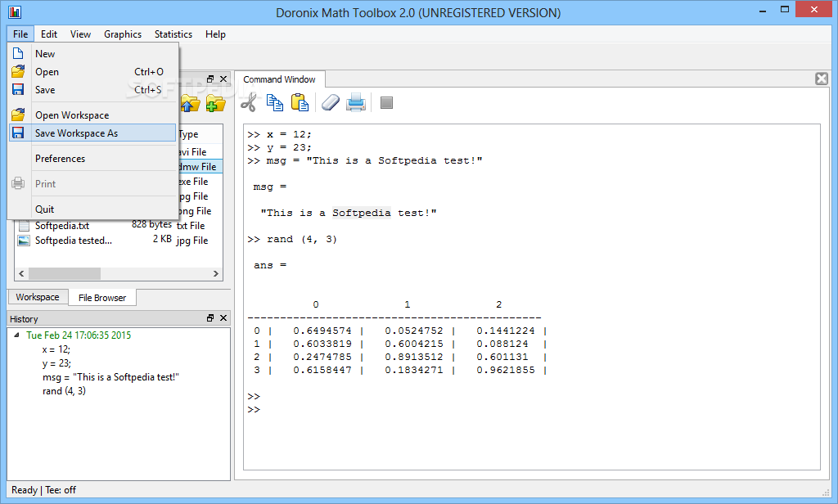This screenshot has height=504, width=838.
Task: Create new folder with green plus icon
Action: pyautogui.click(x=215, y=102)
